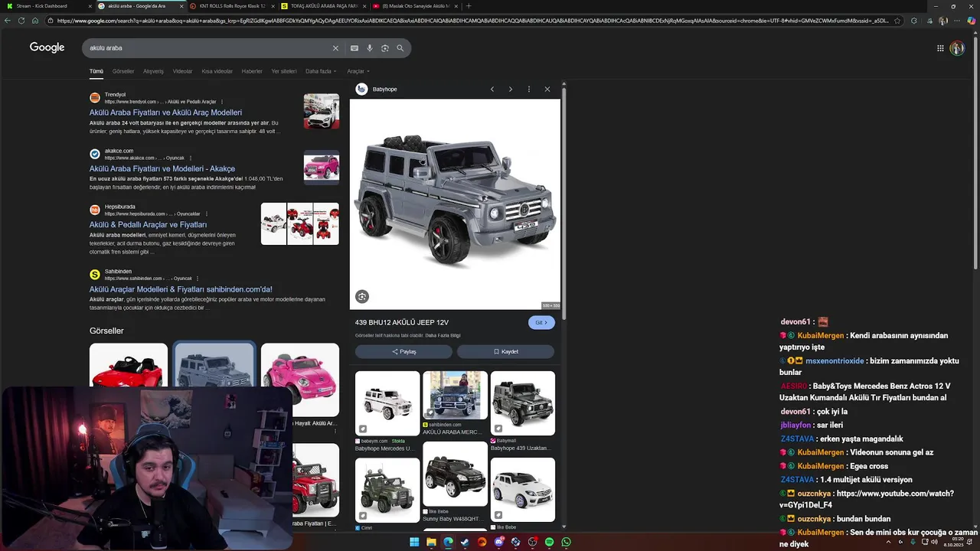The width and height of the screenshot is (980, 551).
Task: Select the sahibinden.com AKÜLÜ ARABA MERC thumbnail
Action: pyautogui.click(x=455, y=395)
